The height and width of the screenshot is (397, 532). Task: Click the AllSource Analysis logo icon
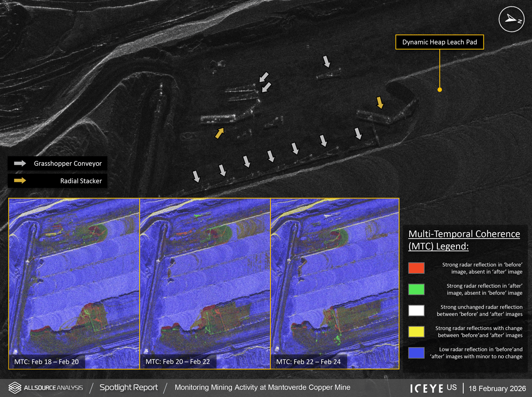[x=15, y=388]
